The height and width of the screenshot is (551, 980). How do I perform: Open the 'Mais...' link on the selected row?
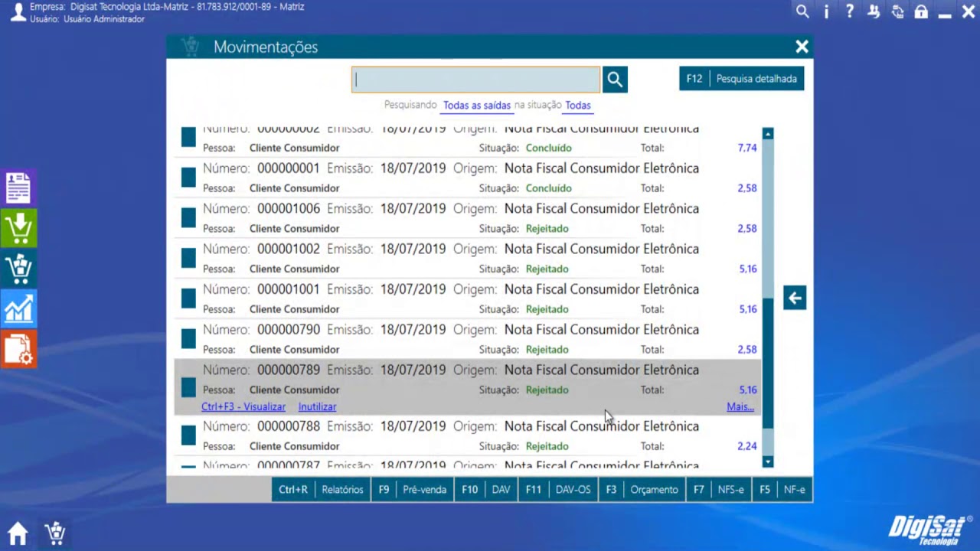(x=740, y=407)
